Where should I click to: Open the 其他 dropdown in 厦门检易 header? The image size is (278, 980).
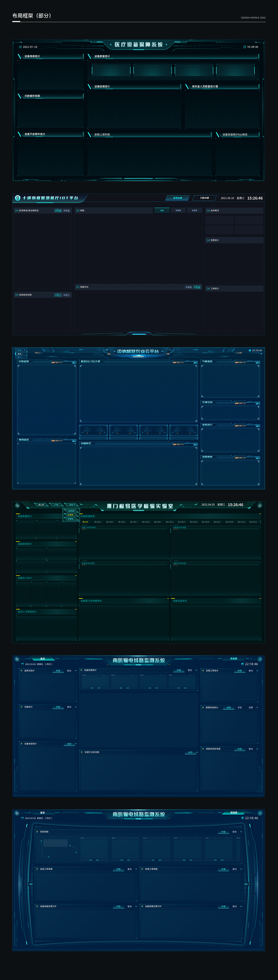point(72,505)
